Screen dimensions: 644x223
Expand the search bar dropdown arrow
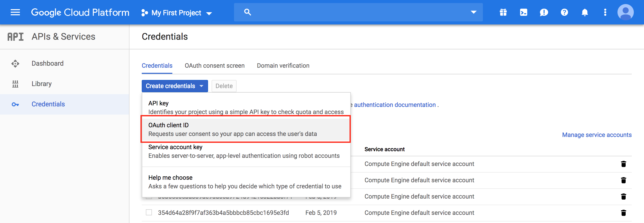[473, 12]
